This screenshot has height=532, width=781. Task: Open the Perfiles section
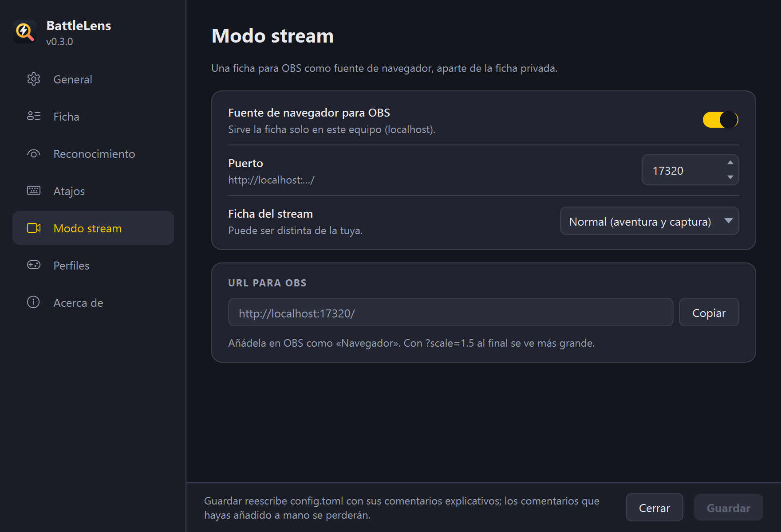click(93, 265)
